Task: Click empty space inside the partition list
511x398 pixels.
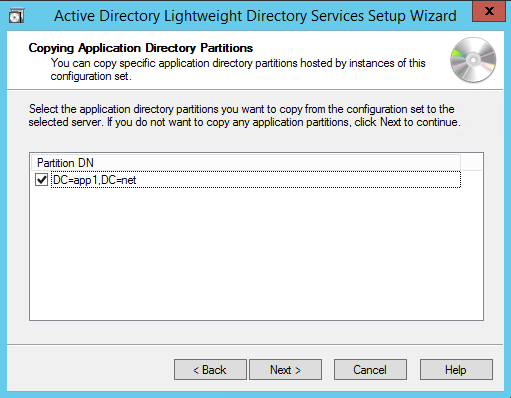Action: tap(256, 253)
